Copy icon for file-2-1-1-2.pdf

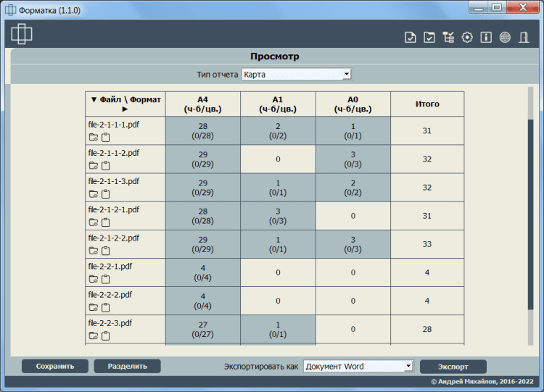tap(105, 166)
